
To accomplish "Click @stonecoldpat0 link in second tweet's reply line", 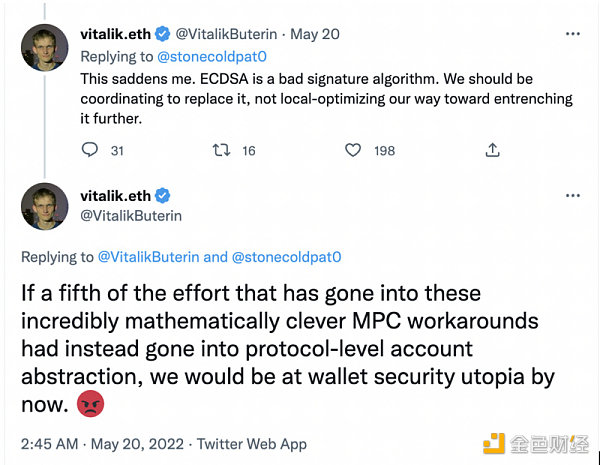I will pyautogui.click(x=286, y=257).
